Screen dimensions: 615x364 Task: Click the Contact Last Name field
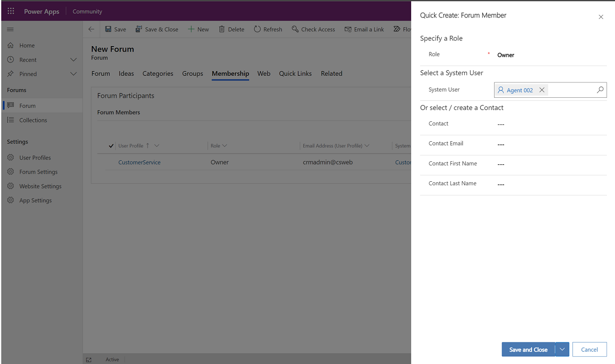pyautogui.click(x=551, y=184)
